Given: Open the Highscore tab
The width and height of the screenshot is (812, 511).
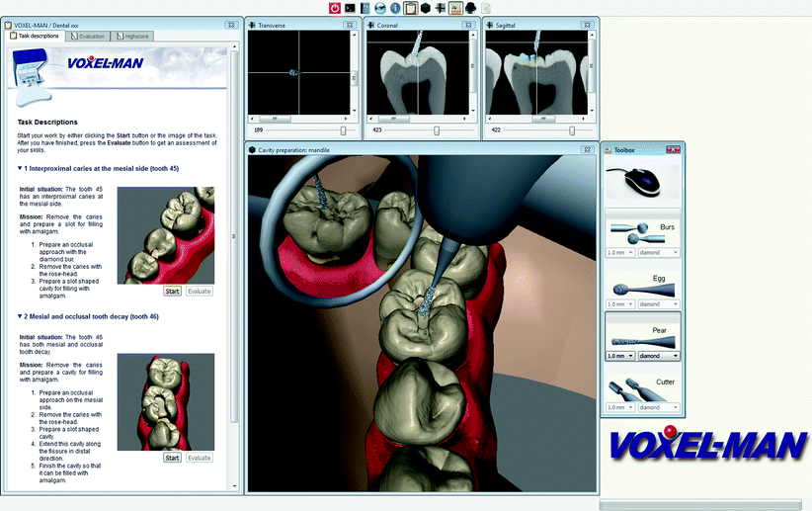Looking at the screenshot, I should (x=133, y=37).
